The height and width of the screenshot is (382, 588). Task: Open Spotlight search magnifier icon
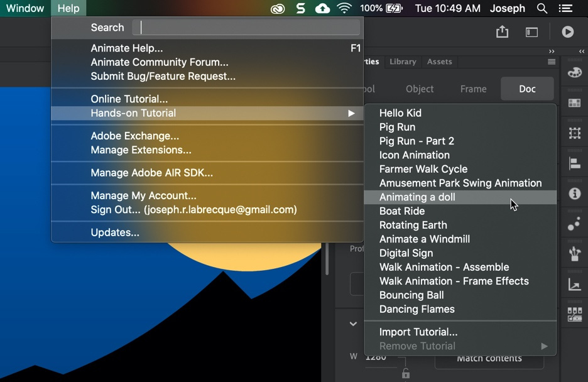pyautogui.click(x=542, y=8)
